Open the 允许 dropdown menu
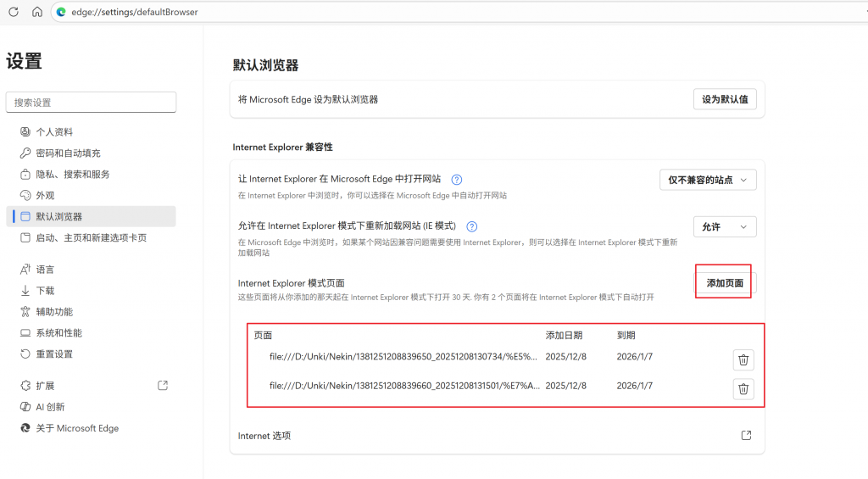The image size is (868, 479). point(724,227)
